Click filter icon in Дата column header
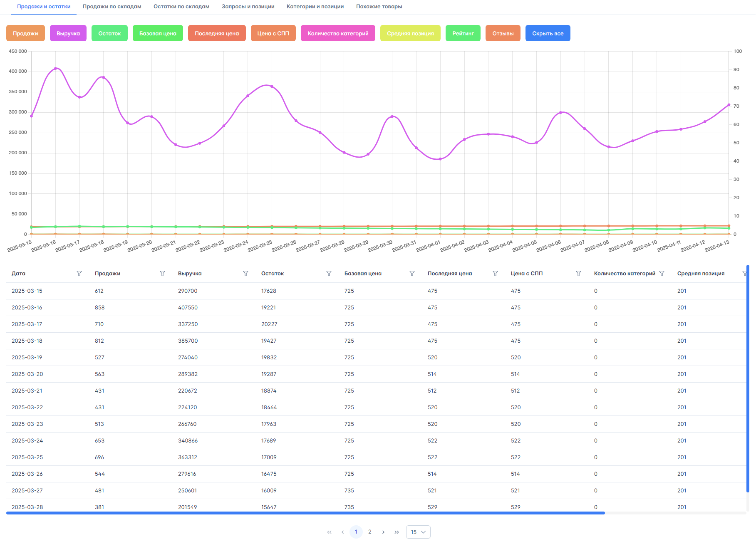756x539 pixels. pos(79,273)
